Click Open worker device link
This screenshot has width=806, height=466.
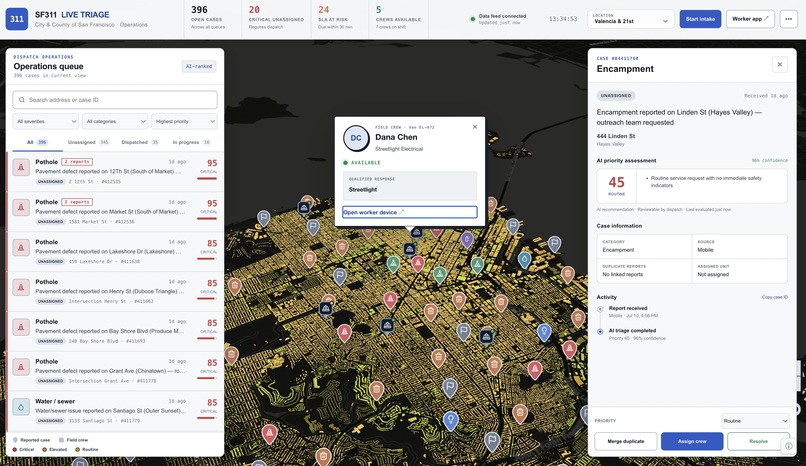[x=409, y=212]
